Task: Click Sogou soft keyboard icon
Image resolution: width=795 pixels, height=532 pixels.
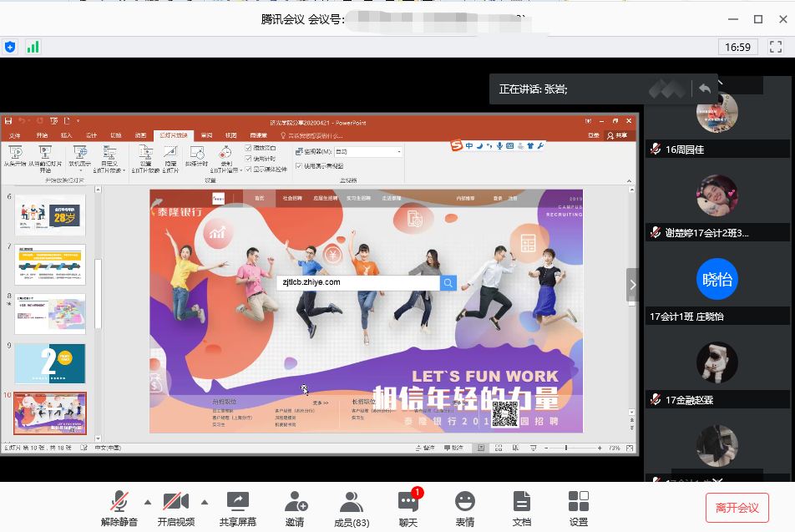Action: click(x=509, y=145)
